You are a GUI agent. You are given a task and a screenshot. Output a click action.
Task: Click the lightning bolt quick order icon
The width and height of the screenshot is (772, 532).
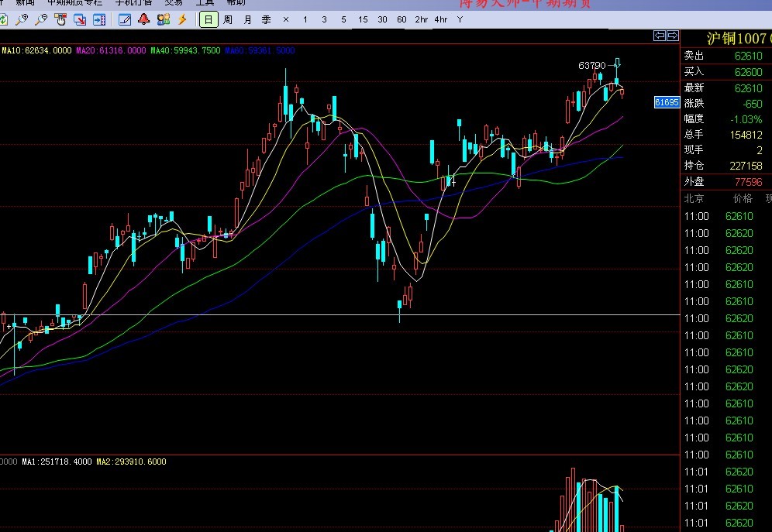coord(183,19)
